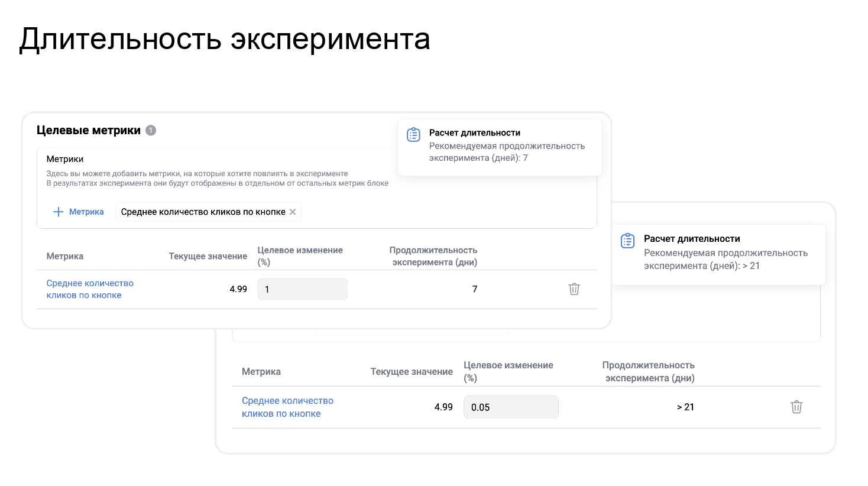This screenshot has height=486, width=868.
Task: Click the Длительность эксперимента slide title
Action: (x=225, y=39)
